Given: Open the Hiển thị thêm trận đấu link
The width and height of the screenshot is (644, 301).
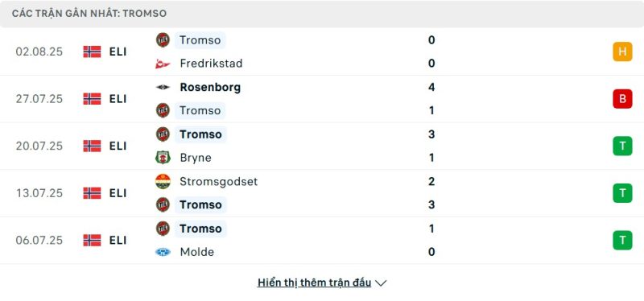Looking at the screenshot, I should pos(314,282).
